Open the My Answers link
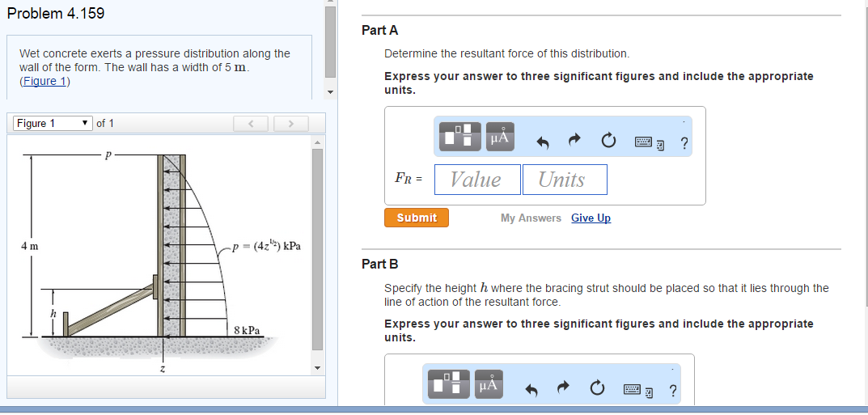 [531, 218]
